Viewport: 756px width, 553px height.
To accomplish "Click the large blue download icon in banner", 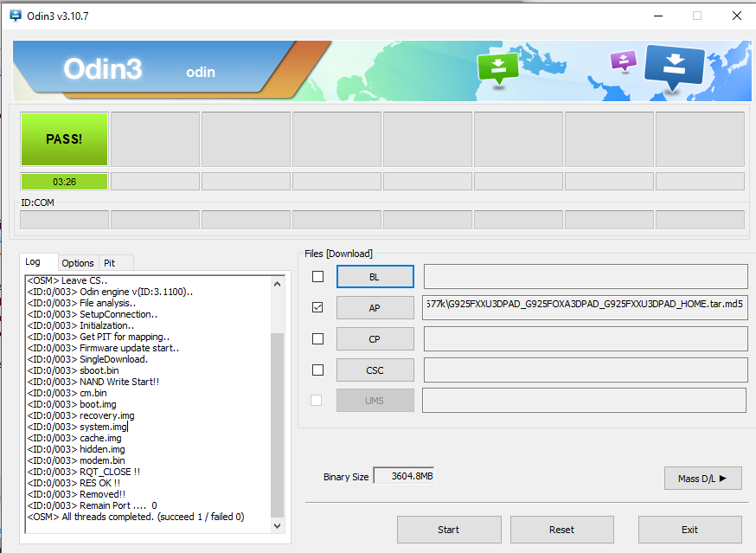I will point(674,68).
